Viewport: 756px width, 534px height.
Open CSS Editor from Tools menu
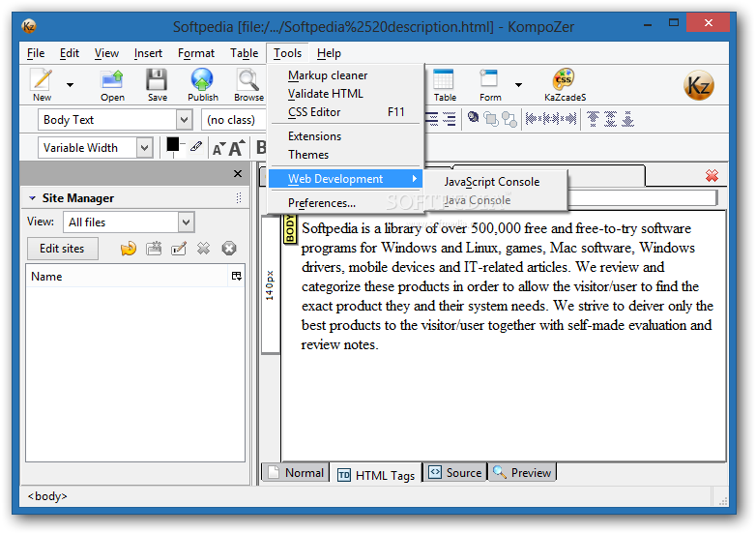345,112
